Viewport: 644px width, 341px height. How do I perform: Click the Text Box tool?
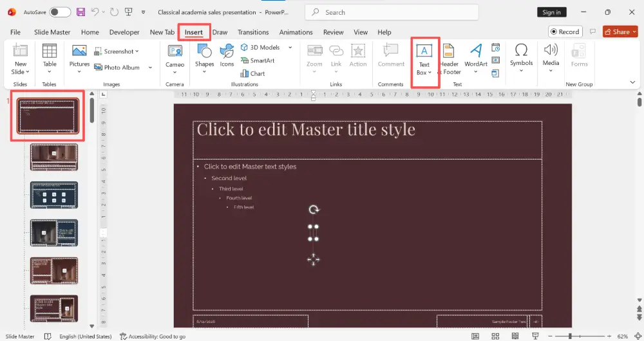coord(424,60)
